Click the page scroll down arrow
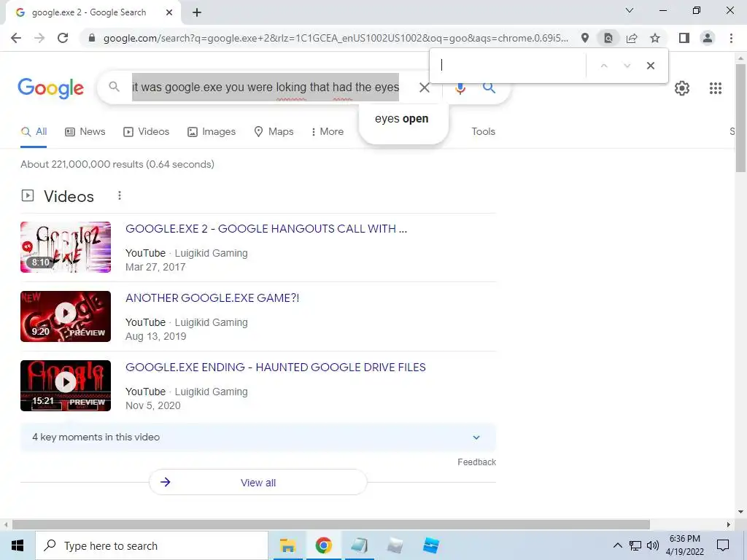 pos(740,512)
